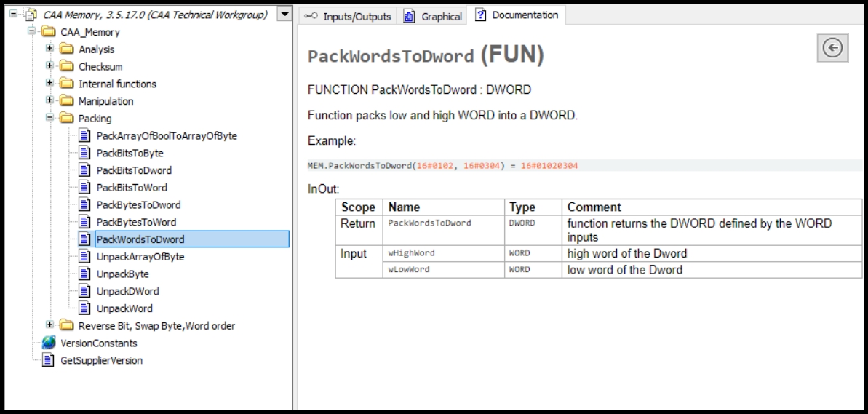Expand the Analysis folder
868x414 pixels.
pyautogui.click(x=49, y=48)
